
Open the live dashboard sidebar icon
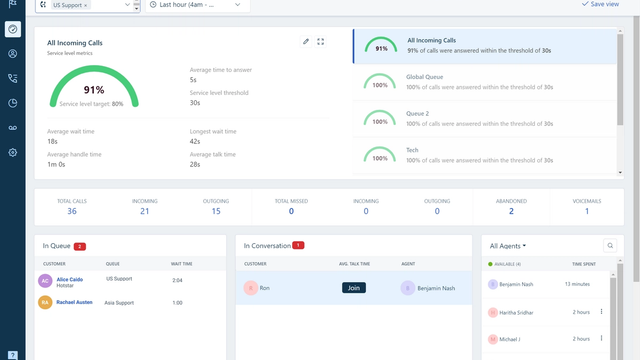[13, 29]
